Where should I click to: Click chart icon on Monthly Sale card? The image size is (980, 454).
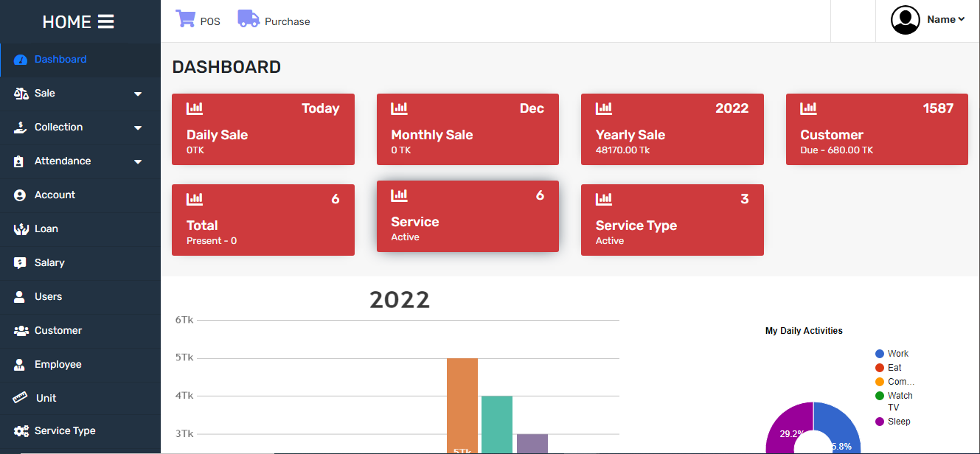(x=399, y=108)
